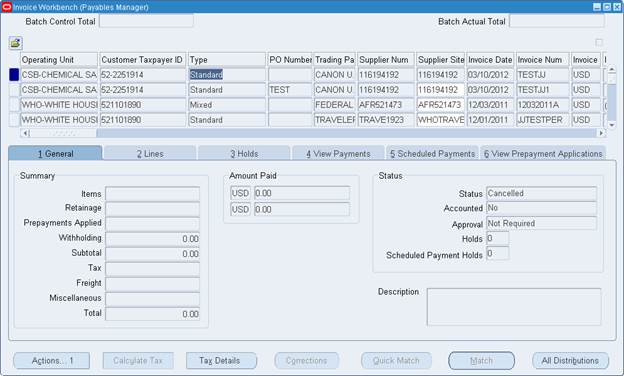Click Supplier Site cell WHOTRAVE
Viewport: 624px width, 376px height.
click(x=441, y=120)
